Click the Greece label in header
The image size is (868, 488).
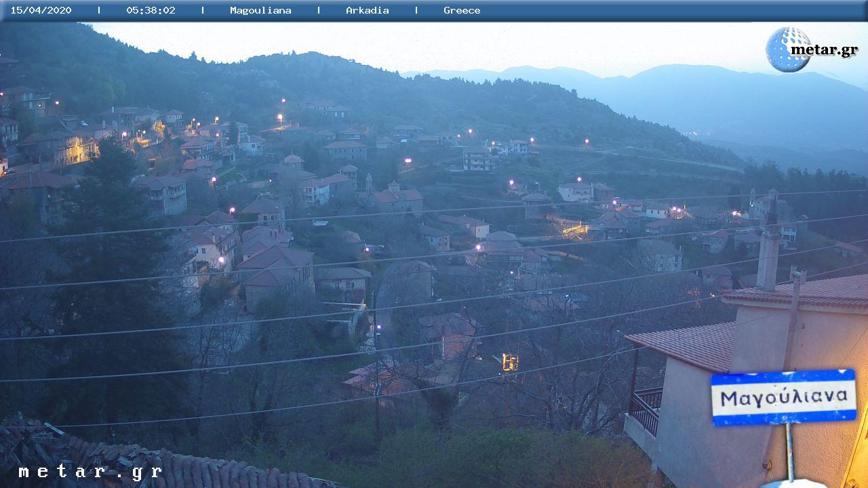pyautogui.click(x=462, y=10)
